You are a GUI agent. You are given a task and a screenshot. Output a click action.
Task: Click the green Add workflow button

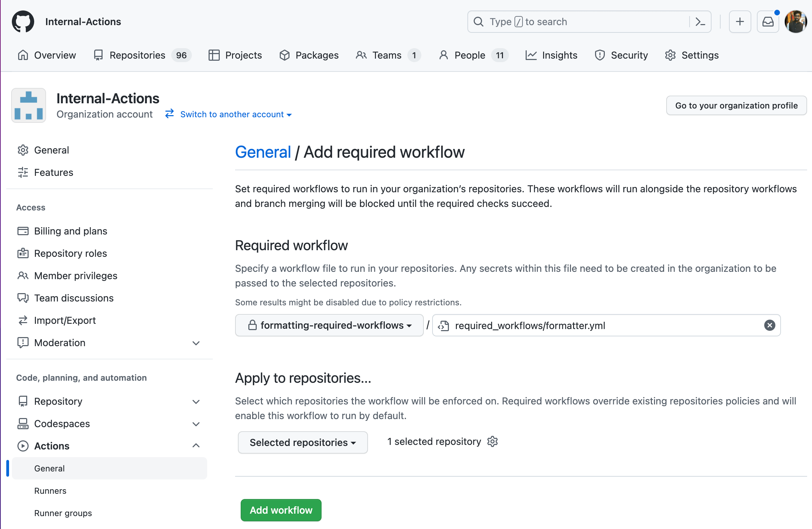pyautogui.click(x=281, y=510)
